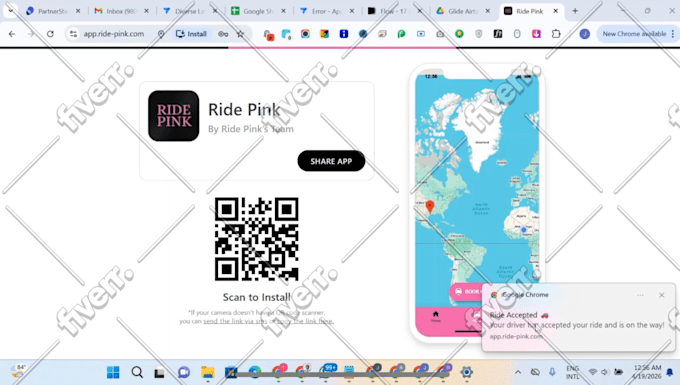Open the Home tab in phone preview

coord(436,316)
